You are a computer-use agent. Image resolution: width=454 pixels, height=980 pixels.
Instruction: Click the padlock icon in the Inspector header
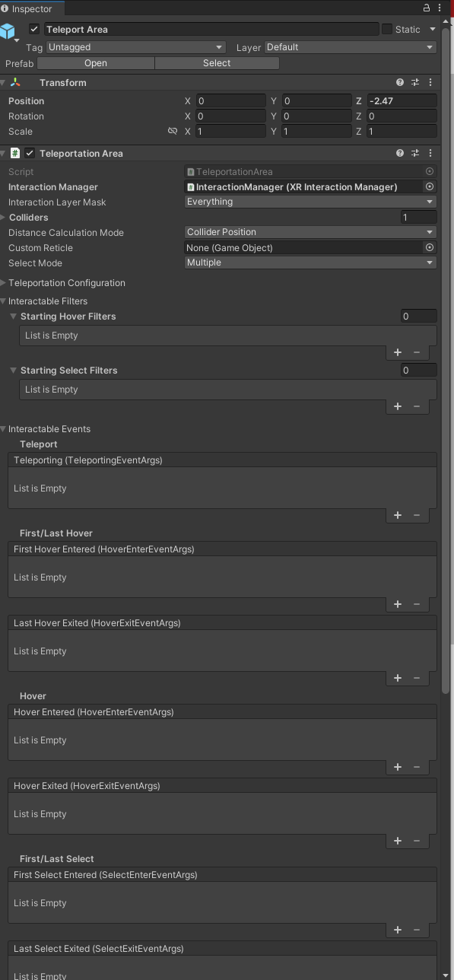tap(427, 6)
